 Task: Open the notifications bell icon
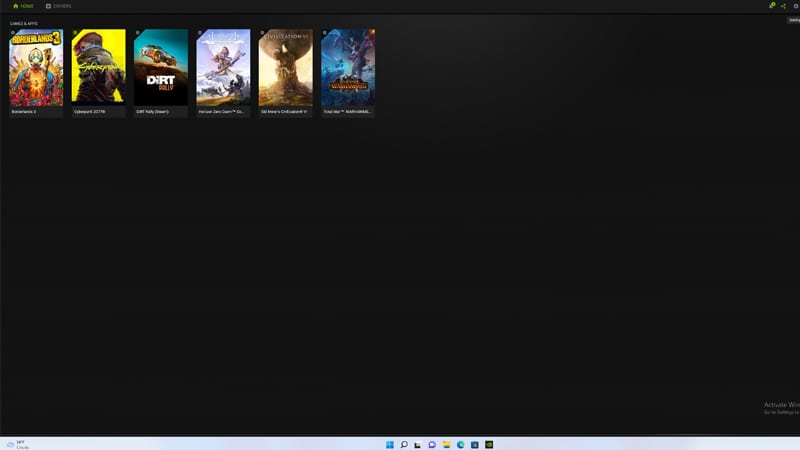771,6
